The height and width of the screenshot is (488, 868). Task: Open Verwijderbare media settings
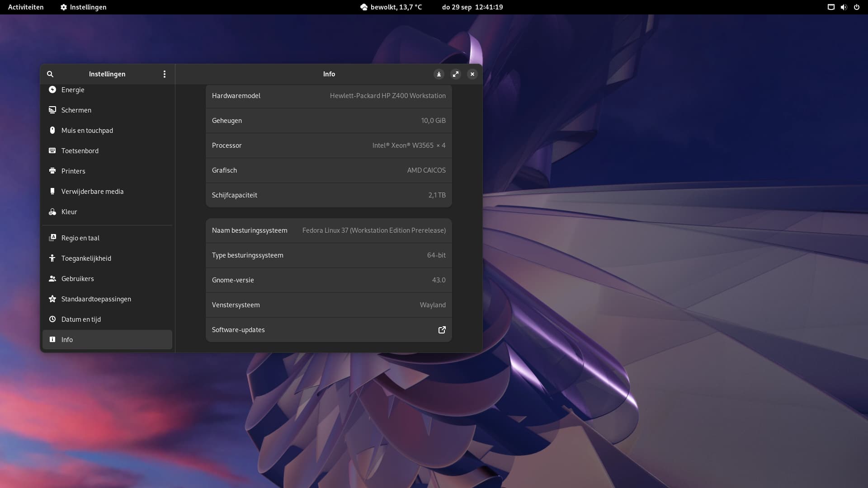click(107, 191)
